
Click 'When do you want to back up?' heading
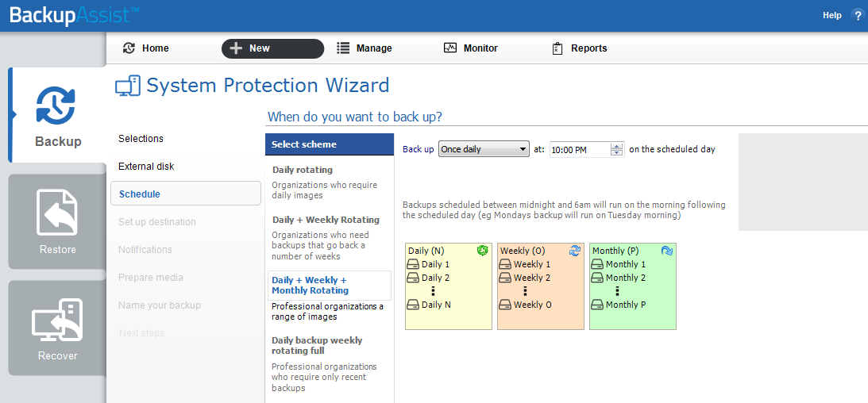[355, 117]
